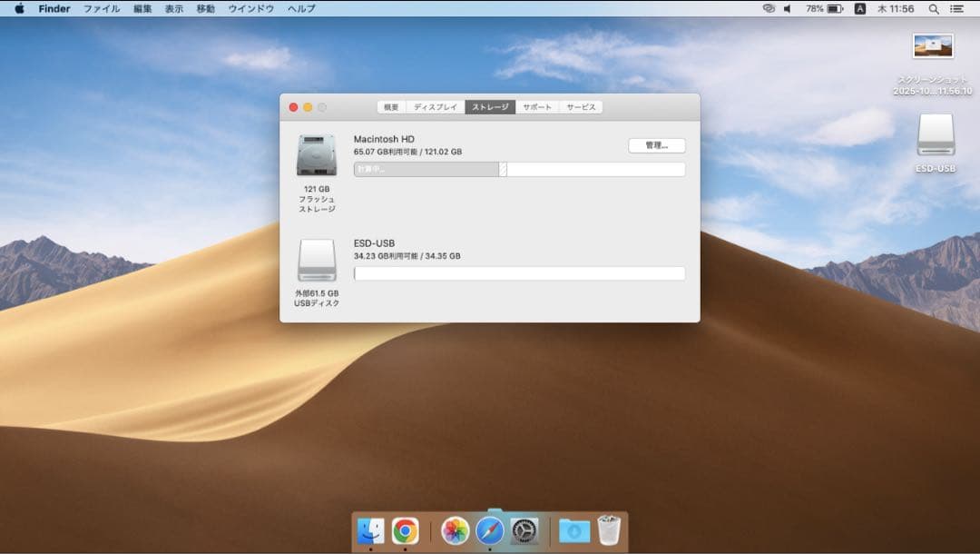Image resolution: width=980 pixels, height=554 pixels.
Task: Click the ESD-USB name in storage window
Action: tap(374, 243)
